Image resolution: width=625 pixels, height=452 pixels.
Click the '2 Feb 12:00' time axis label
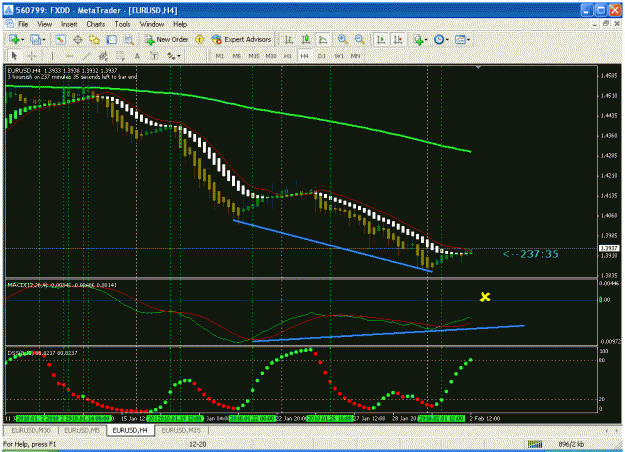(x=485, y=418)
